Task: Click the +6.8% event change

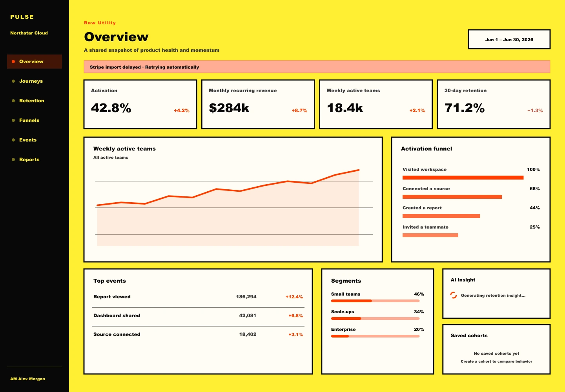Action: [x=295, y=316]
